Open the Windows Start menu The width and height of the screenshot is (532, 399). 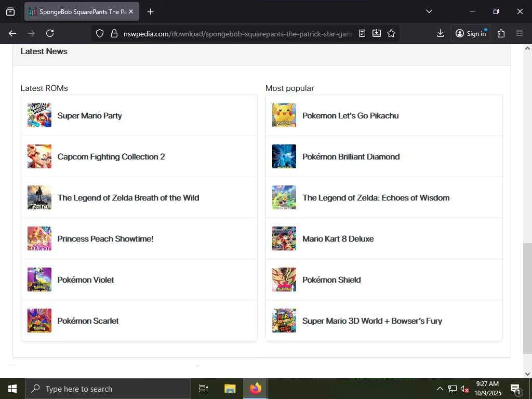click(12, 389)
